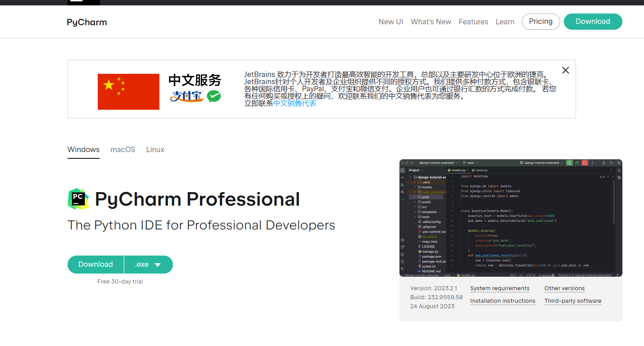Close the Chinese service banner
This screenshot has width=644, height=346.
pyautogui.click(x=566, y=70)
